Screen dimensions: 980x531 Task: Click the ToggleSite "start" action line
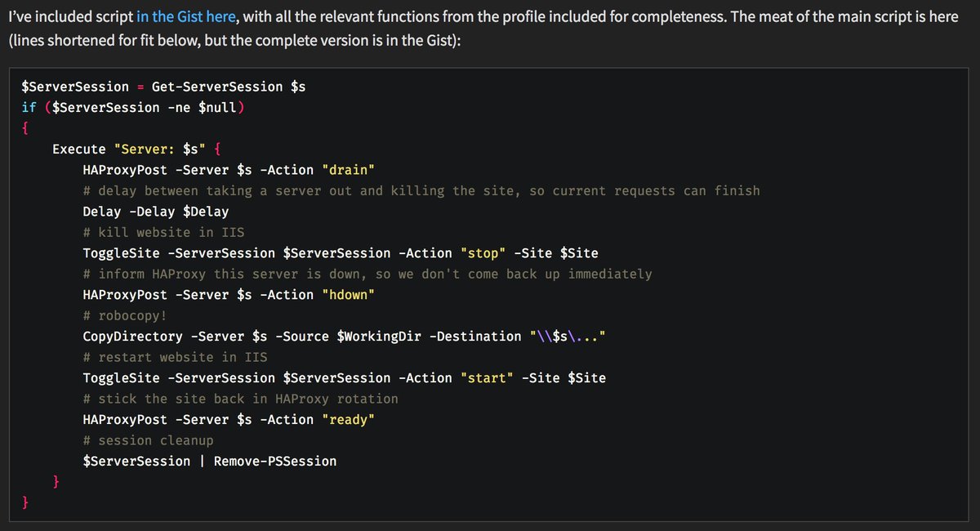pos(345,378)
